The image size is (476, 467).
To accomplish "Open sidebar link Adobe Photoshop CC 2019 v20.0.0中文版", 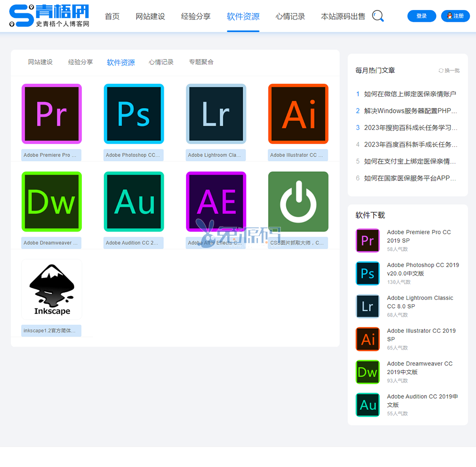I will point(423,269).
